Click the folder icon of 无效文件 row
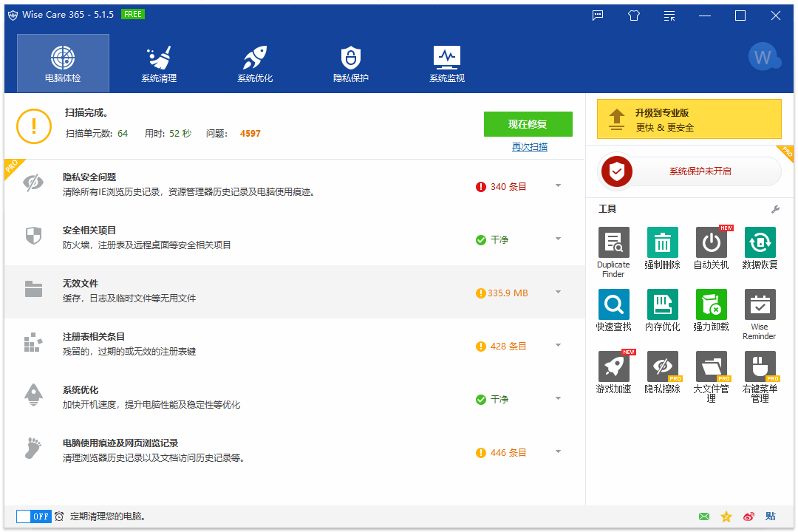The height and width of the screenshot is (532, 798). [x=33, y=289]
